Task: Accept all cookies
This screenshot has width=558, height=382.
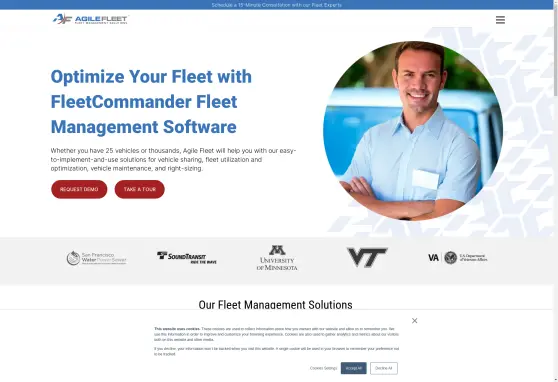Action: pos(353,368)
